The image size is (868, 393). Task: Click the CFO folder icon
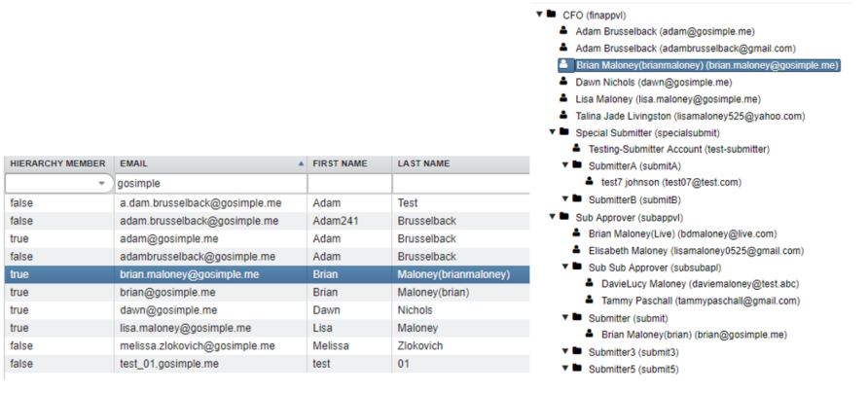[551, 15]
